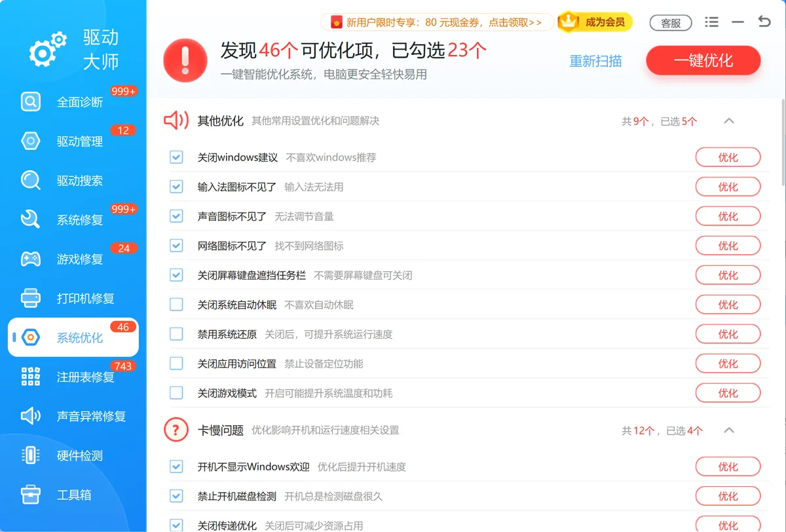Click the 驱动搜索 search icon
The image size is (786, 532).
[31, 180]
